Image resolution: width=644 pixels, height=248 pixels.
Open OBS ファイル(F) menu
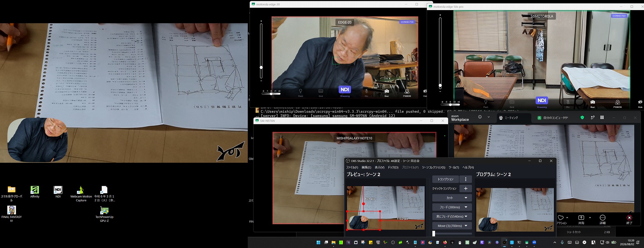click(x=352, y=167)
